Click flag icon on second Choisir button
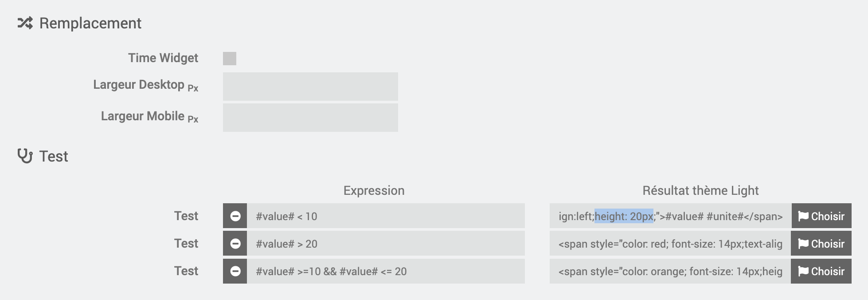The height and width of the screenshot is (300, 868). pyautogui.click(x=803, y=244)
